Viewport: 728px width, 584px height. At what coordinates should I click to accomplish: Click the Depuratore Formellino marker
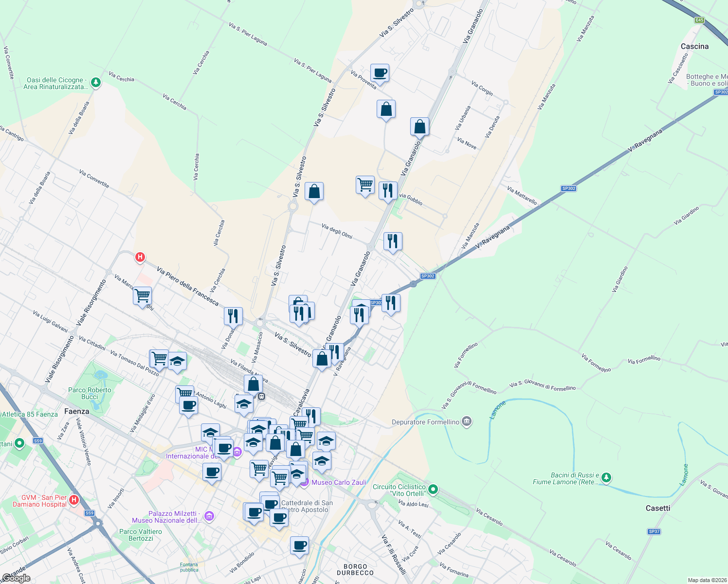point(466,421)
